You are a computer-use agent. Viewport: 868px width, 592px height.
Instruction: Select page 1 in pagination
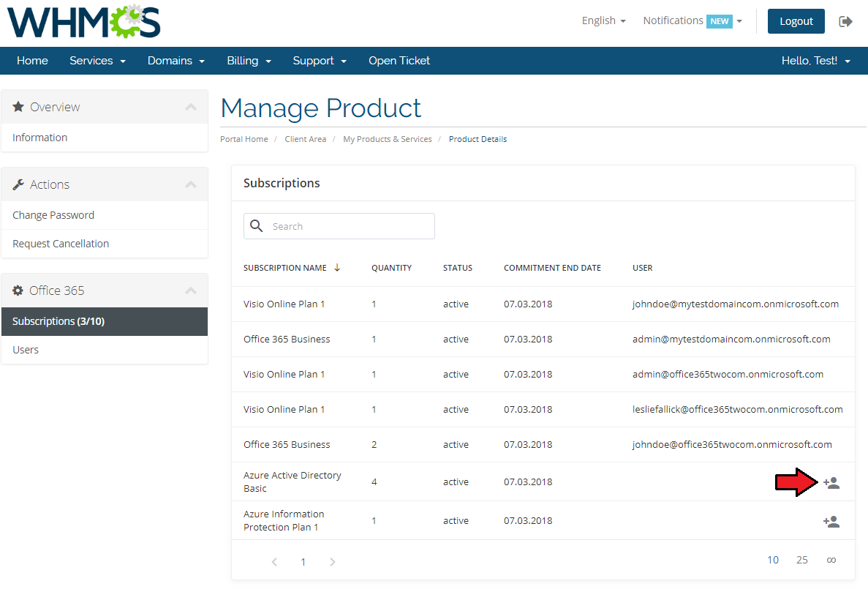[303, 562]
